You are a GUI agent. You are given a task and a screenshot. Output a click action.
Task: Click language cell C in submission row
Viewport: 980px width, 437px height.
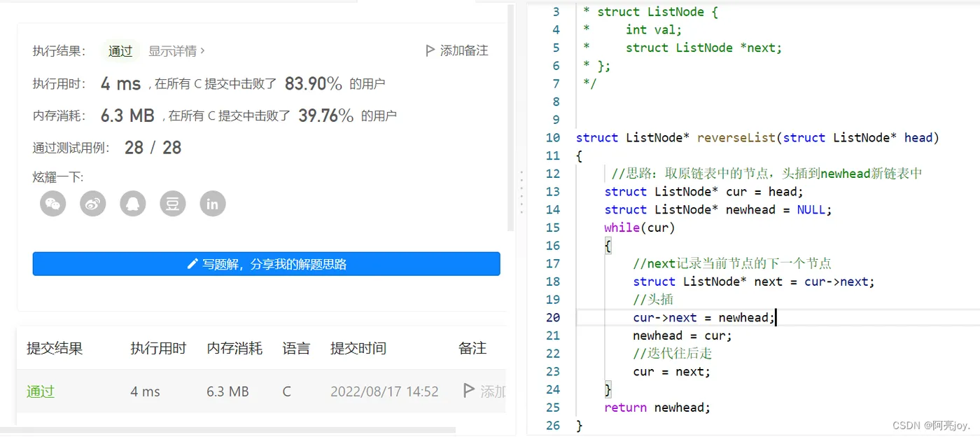tap(287, 391)
